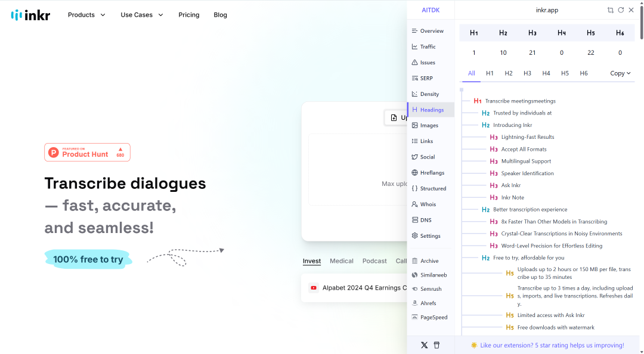Filter headings by H5 tab

tap(565, 73)
